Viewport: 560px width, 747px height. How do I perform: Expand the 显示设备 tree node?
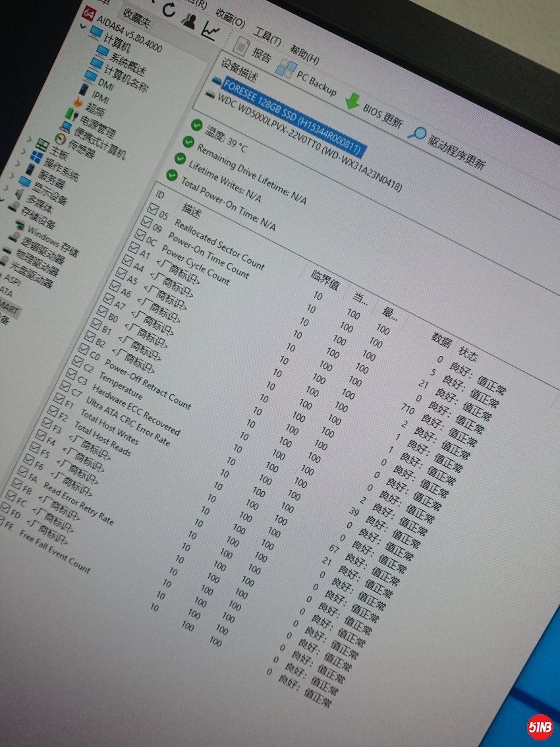12,175
